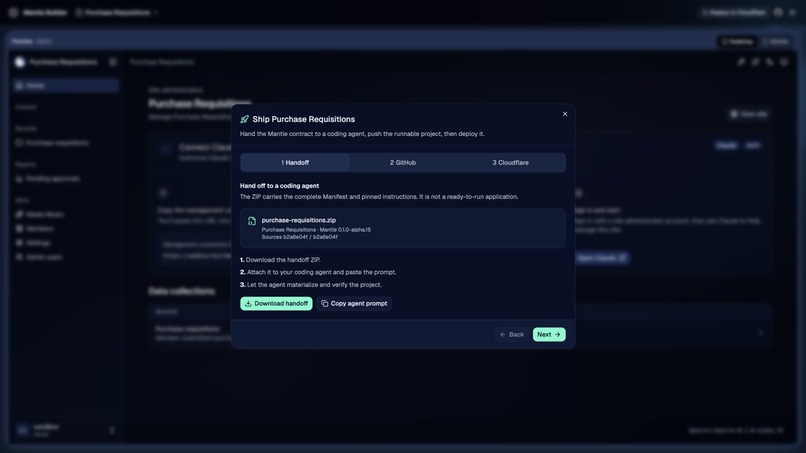This screenshot has width=806, height=453.
Task: Open the 2 GitHub step tab
Action: coord(403,162)
